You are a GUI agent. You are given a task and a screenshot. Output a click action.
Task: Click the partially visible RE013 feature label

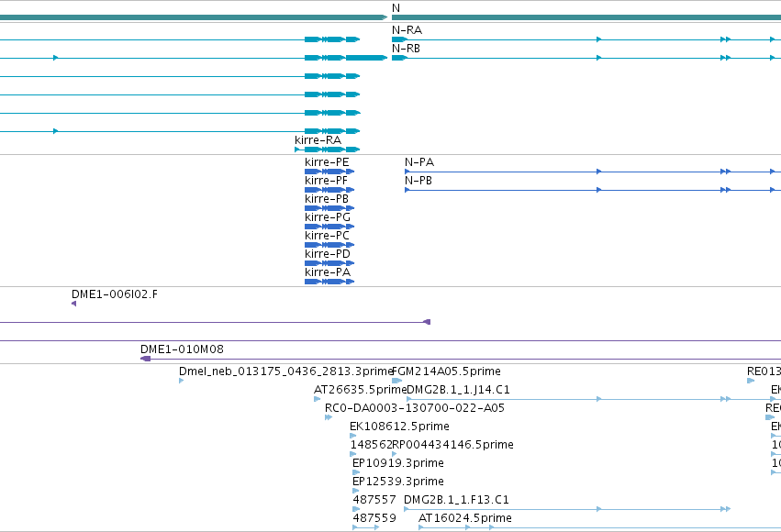tap(764, 371)
